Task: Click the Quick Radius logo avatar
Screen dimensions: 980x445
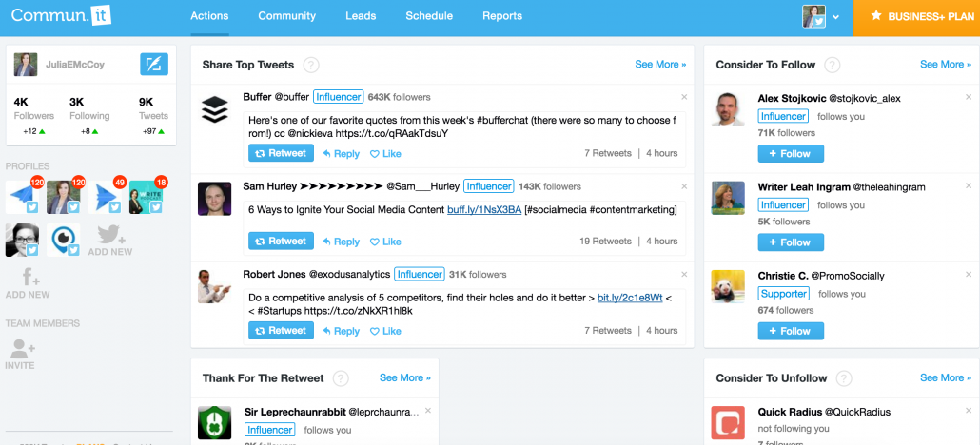Action: [728, 422]
